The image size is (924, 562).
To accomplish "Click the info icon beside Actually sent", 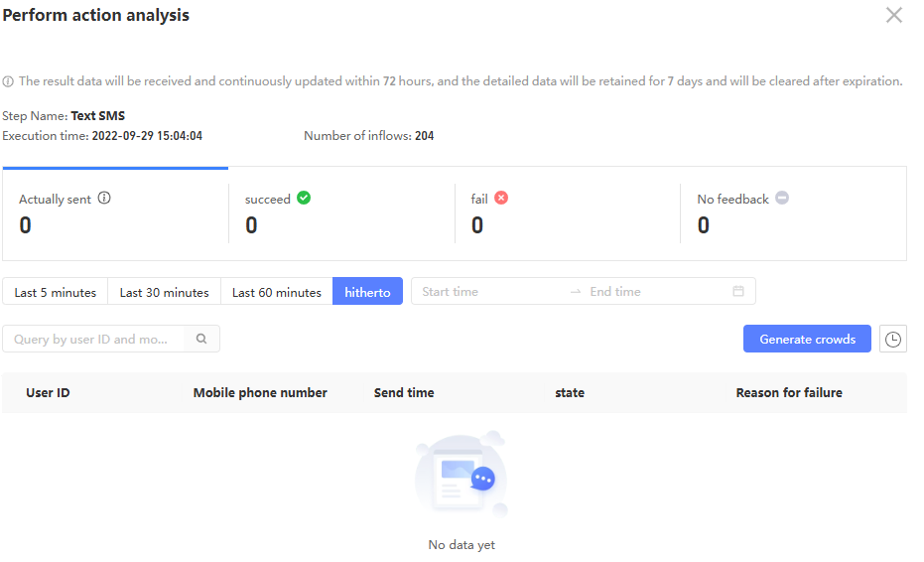I will [104, 198].
